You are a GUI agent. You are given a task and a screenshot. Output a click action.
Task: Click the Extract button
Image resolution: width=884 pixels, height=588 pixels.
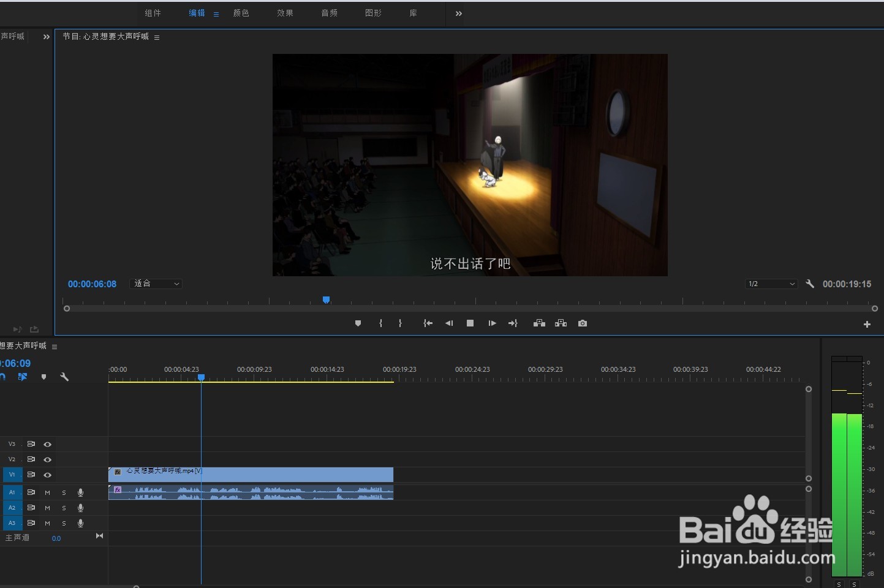(561, 323)
